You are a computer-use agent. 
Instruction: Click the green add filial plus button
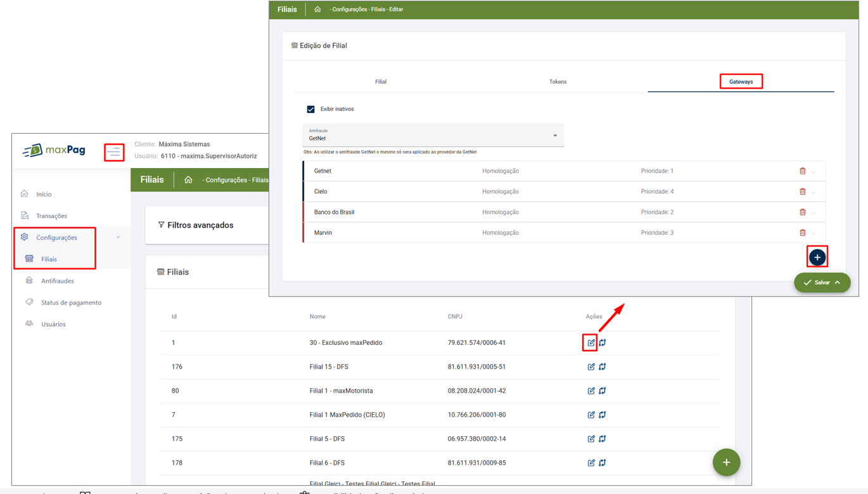coord(726,462)
